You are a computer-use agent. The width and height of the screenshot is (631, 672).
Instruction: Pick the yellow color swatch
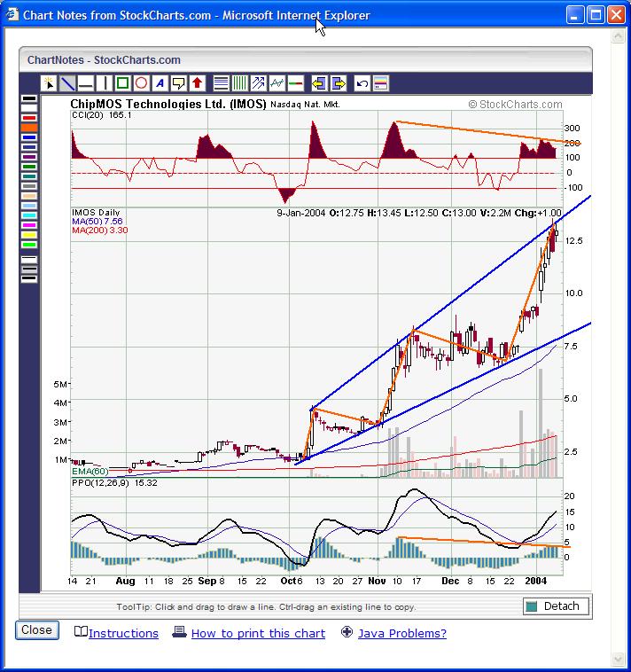pyautogui.click(x=29, y=235)
